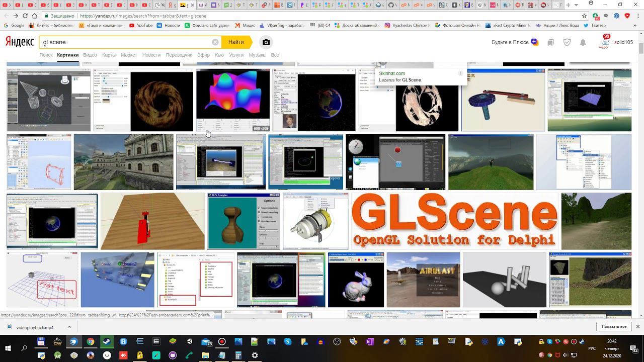Image resolution: width=644 pixels, height=362 pixels.
Task: Open the brown wood torus thumbnail
Action: click(143, 100)
